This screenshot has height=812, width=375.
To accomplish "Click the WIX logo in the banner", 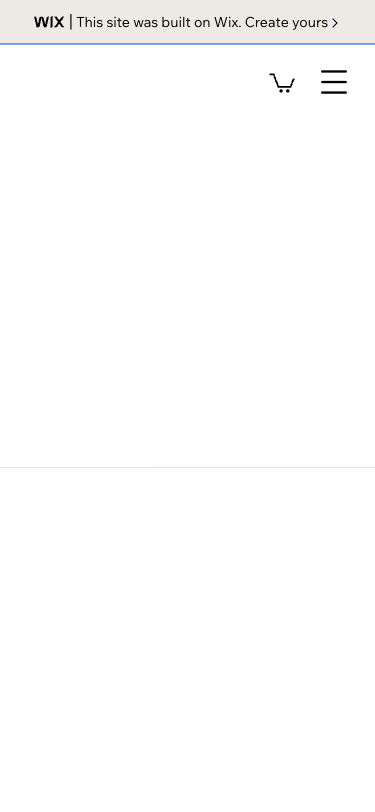I will click(49, 22).
